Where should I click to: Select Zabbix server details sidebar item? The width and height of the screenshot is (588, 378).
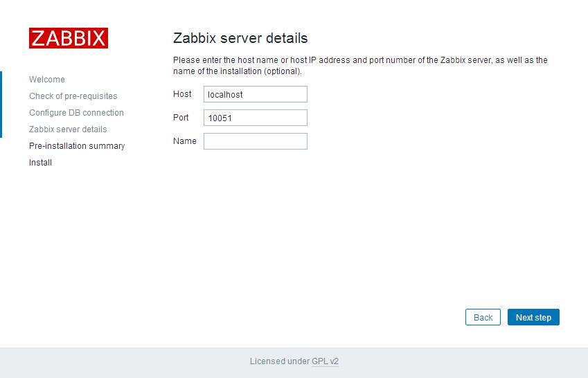(x=68, y=129)
